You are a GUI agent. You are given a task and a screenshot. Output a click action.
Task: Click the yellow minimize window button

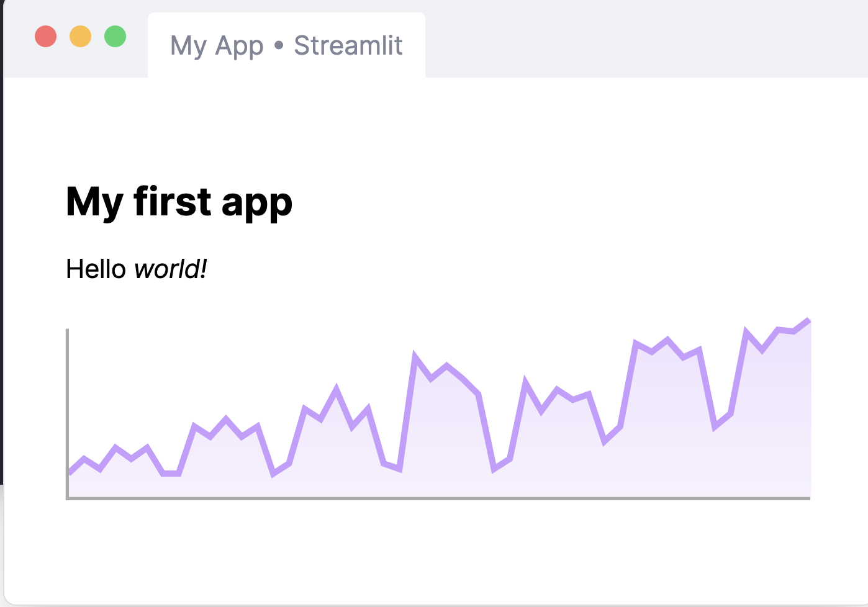[81, 37]
